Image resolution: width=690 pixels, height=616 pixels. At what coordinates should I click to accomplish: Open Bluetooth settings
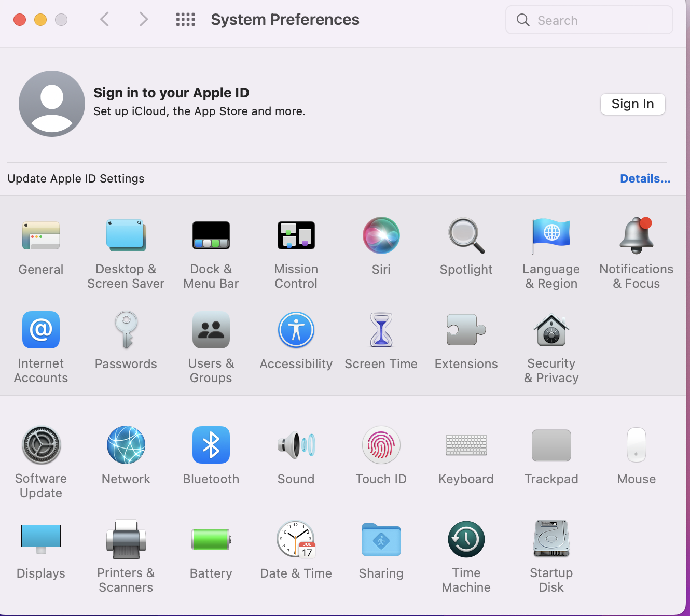coord(211,445)
